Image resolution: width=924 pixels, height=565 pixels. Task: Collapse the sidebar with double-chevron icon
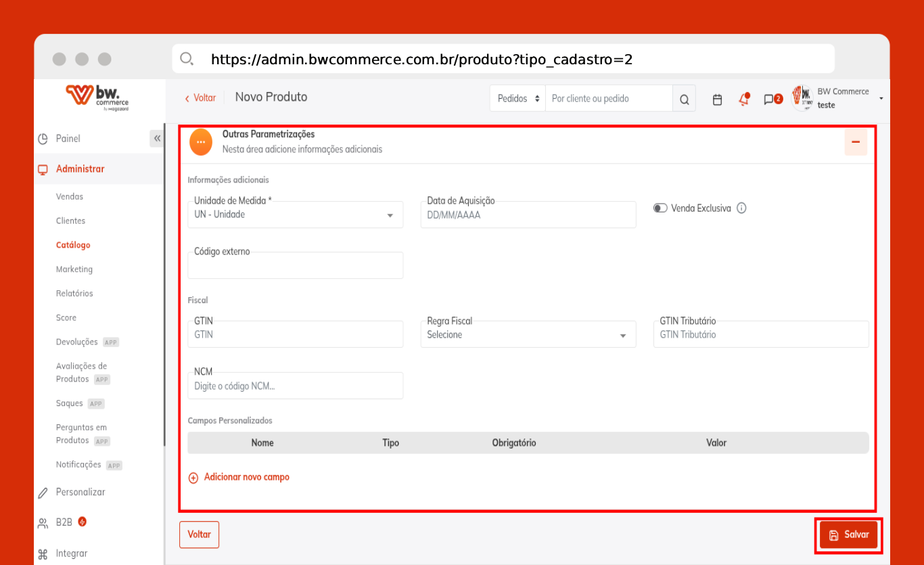tap(157, 139)
